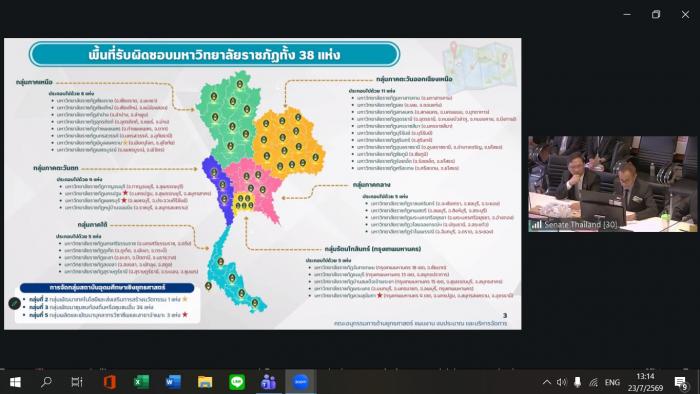Open taskbar Search magnifier
This screenshot has width=700, height=394.
[x=46, y=382]
